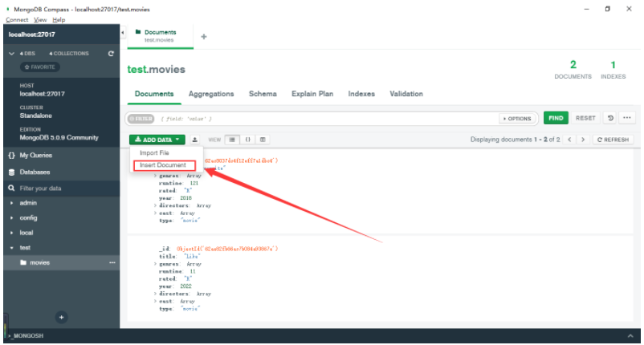
Task: Open a new tab with plus icon
Action: point(204,37)
